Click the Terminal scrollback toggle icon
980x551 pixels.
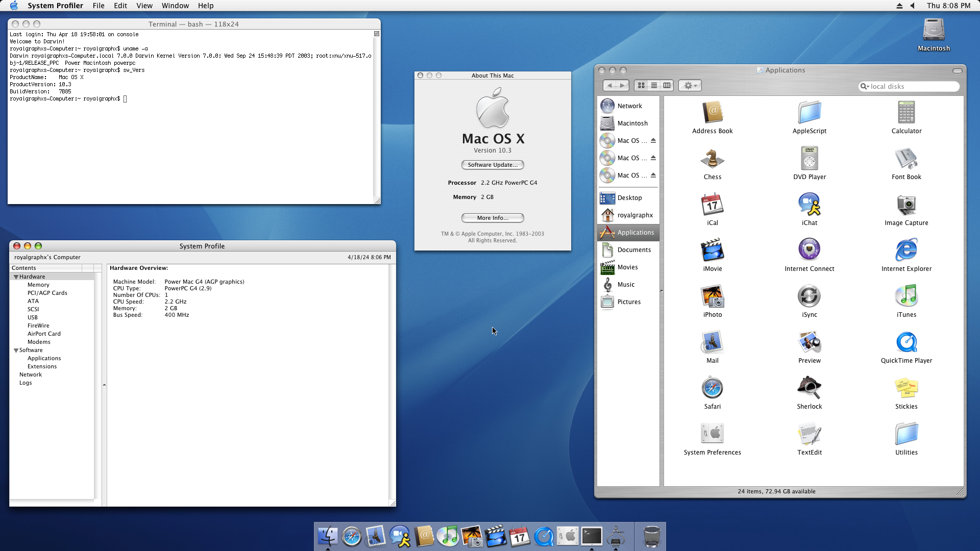coord(377,34)
